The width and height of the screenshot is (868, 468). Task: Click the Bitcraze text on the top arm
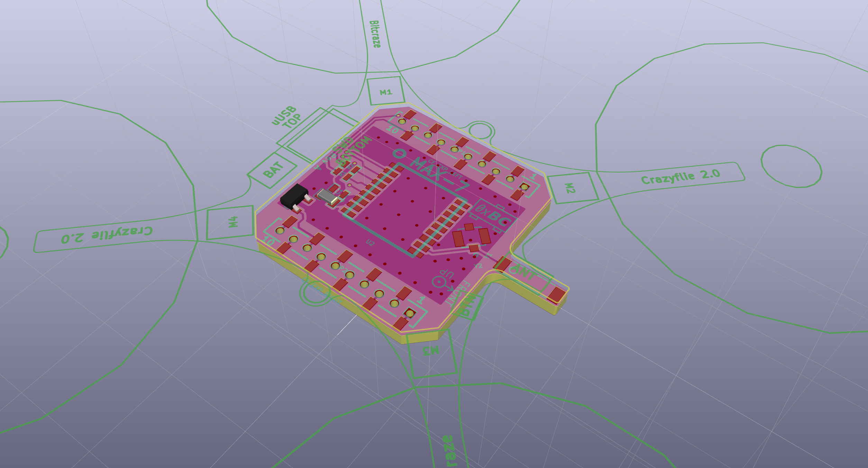coord(375,34)
